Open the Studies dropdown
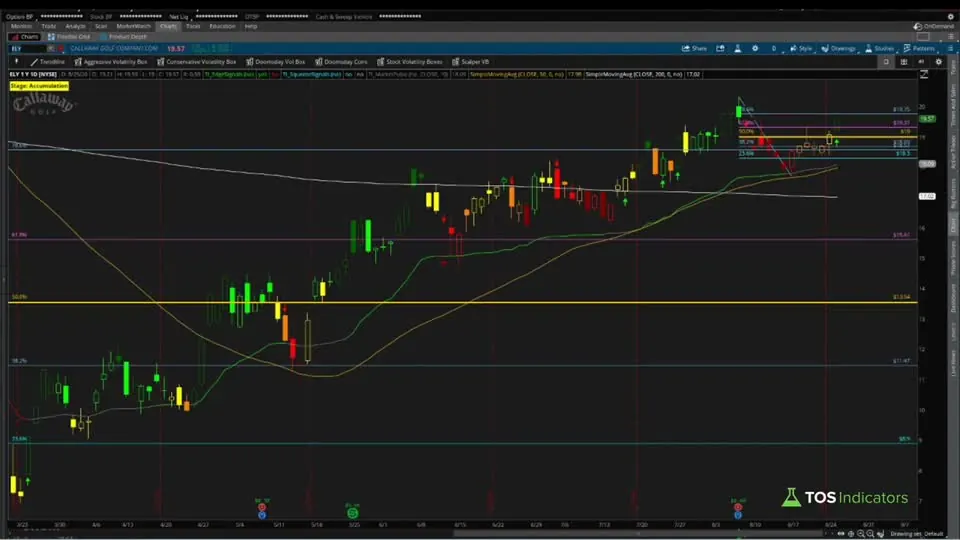This screenshot has height=540, width=960. click(880, 48)
